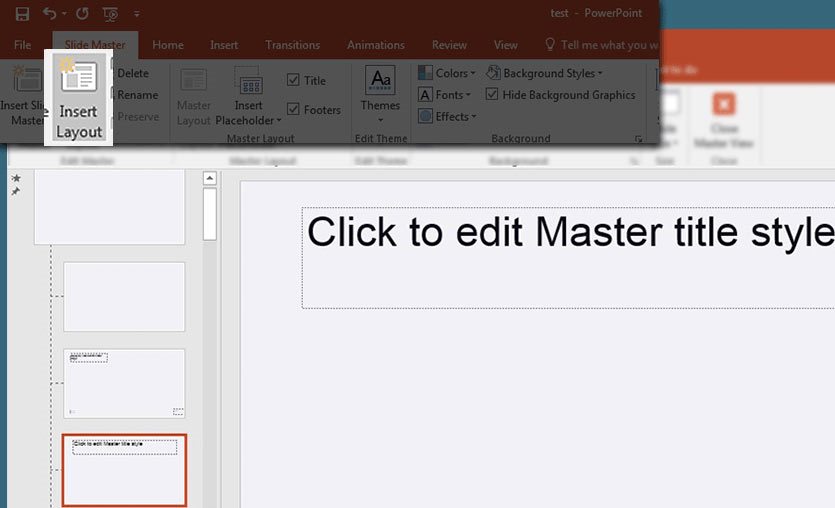Viewport: 835px width, 508px height.
Task: Open the File tab
Action: coord(22,45)
